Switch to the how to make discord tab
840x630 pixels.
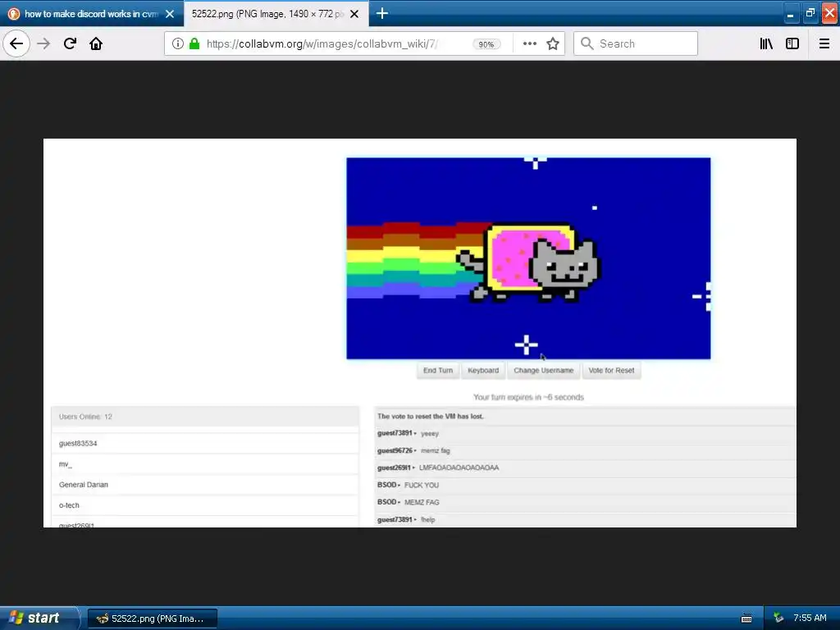(x=91, y=14)
